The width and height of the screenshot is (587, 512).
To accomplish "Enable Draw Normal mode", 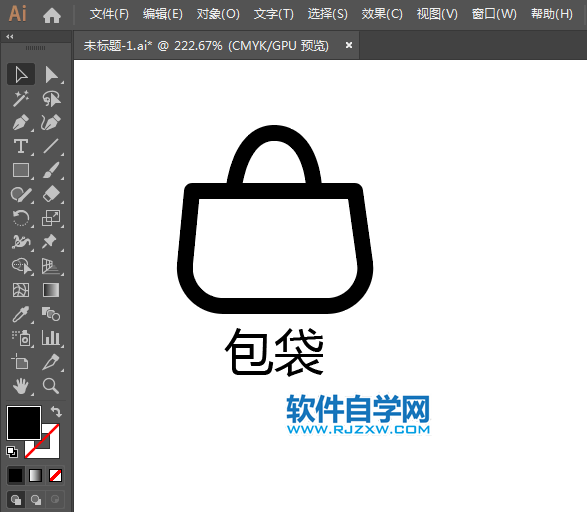I will pos(16,500).
